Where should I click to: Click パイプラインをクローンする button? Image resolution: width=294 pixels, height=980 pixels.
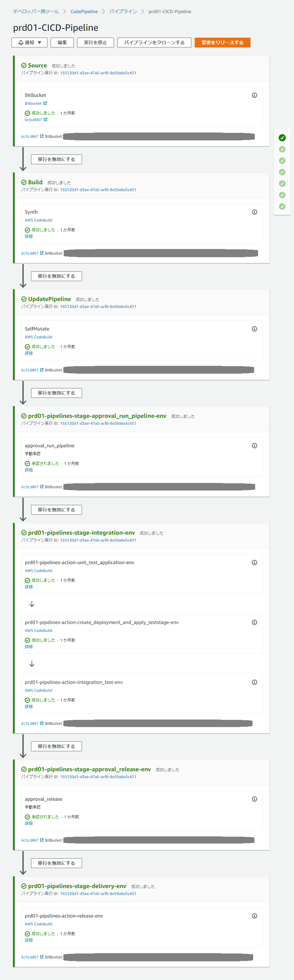(154, 43)
